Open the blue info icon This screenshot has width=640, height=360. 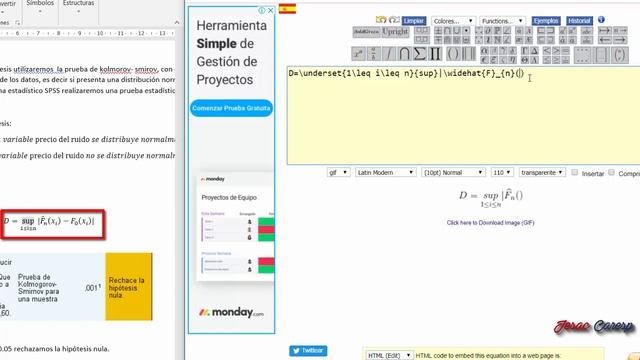(x=601, y=20)
